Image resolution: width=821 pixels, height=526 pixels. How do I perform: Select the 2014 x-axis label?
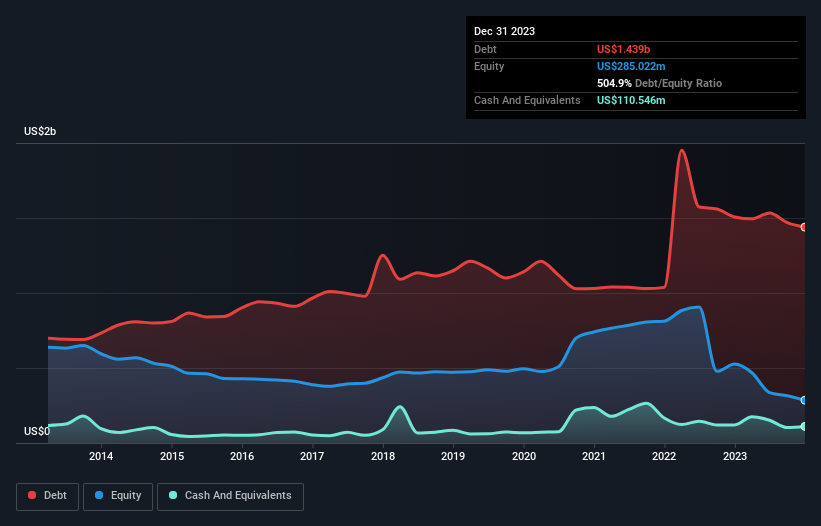pyautogui.click(x=101, y=456)
